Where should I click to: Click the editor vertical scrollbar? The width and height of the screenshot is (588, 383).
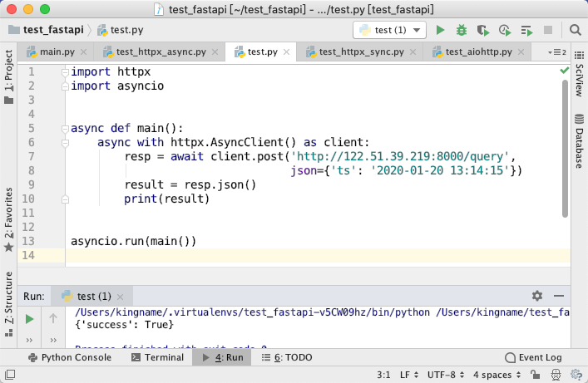[565, 149]
